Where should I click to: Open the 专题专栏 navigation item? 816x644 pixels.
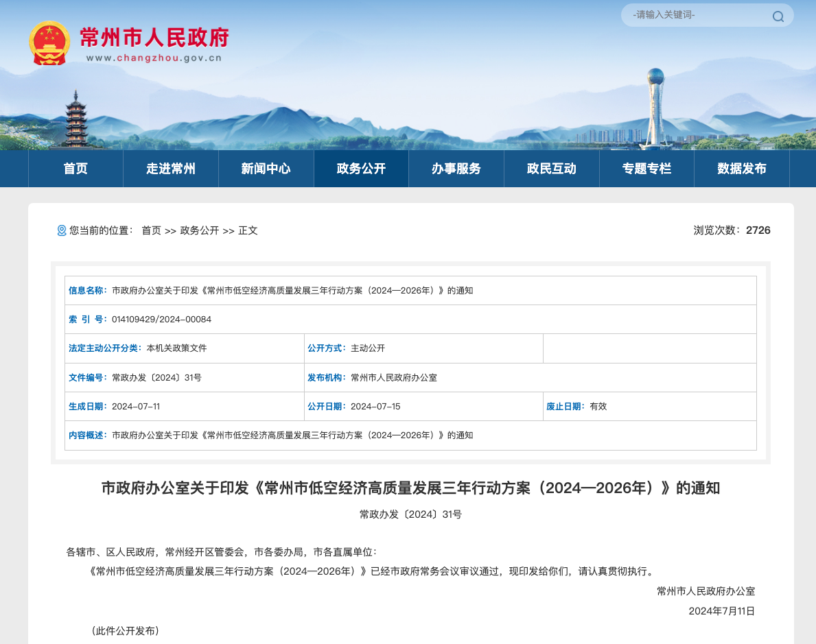646,169
